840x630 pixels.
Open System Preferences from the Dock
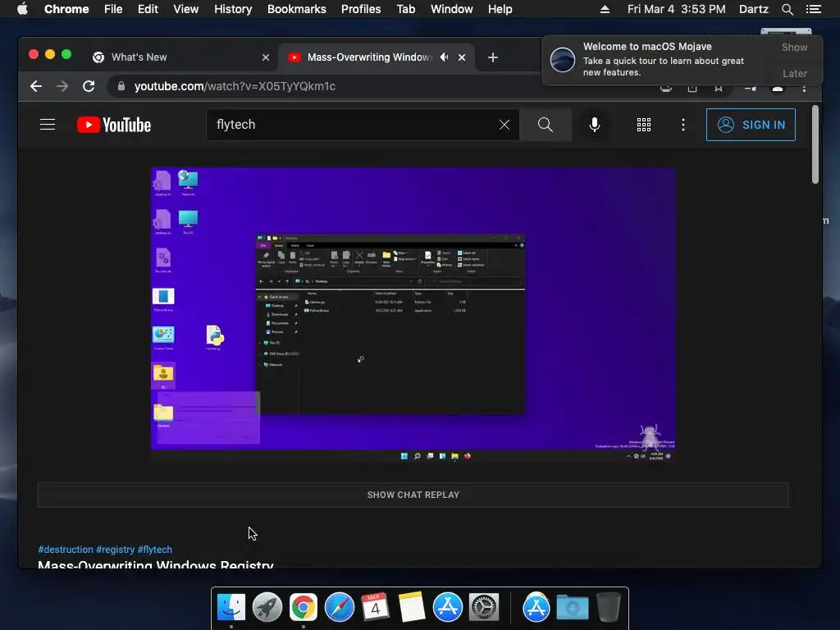tap(484, 608)
